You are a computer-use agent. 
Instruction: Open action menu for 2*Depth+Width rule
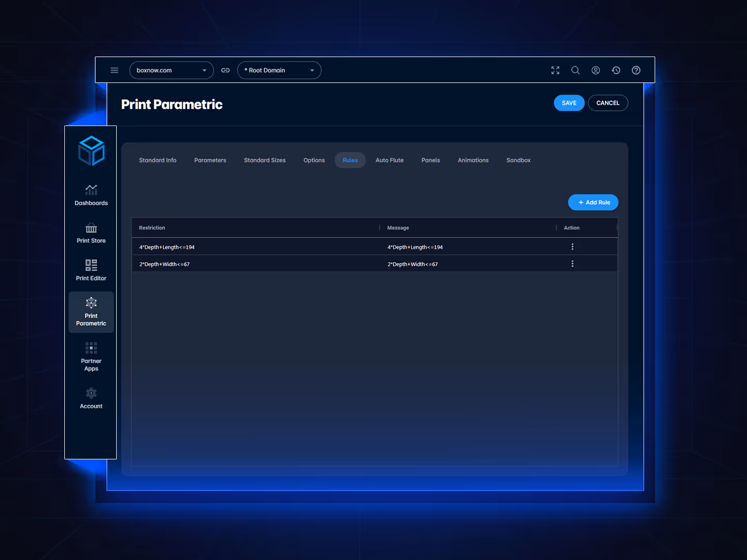click(x=572, y=264)
